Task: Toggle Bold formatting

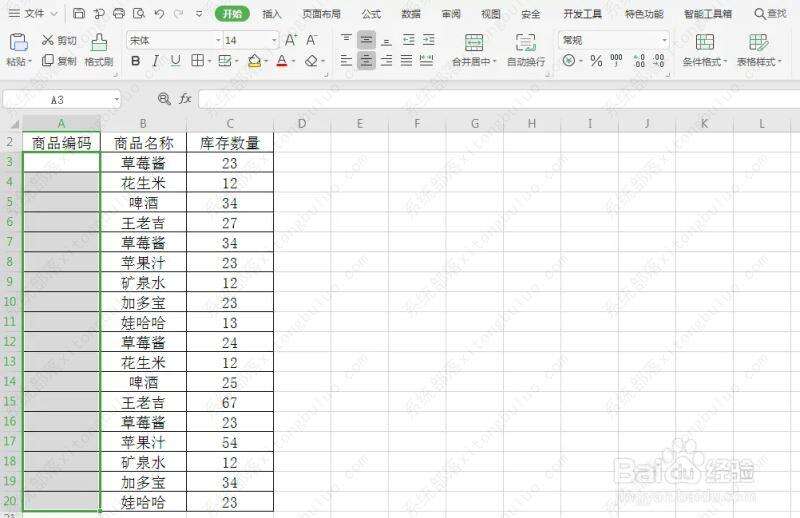Action: (135, 61)
